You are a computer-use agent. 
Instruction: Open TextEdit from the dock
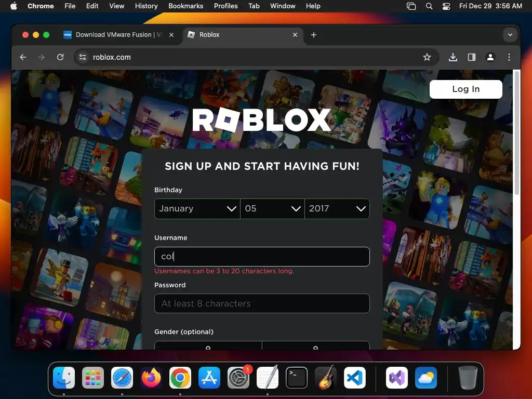pos(268,378)
